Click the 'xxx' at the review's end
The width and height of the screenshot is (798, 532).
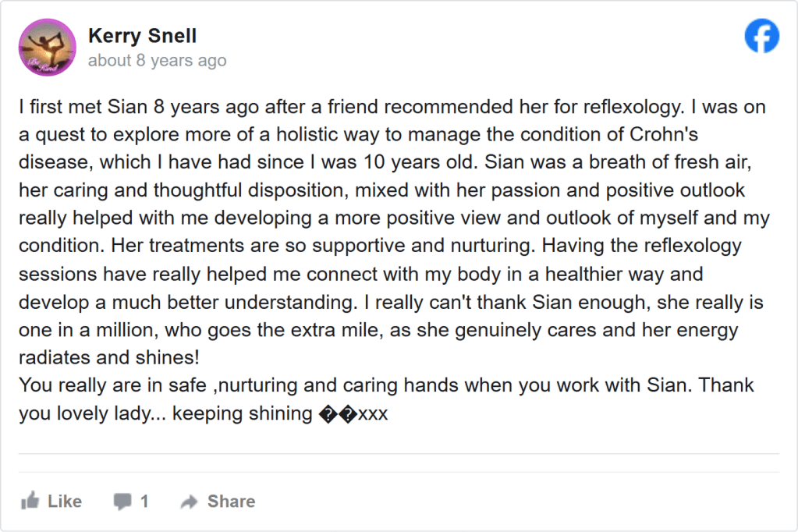[373, 413]
